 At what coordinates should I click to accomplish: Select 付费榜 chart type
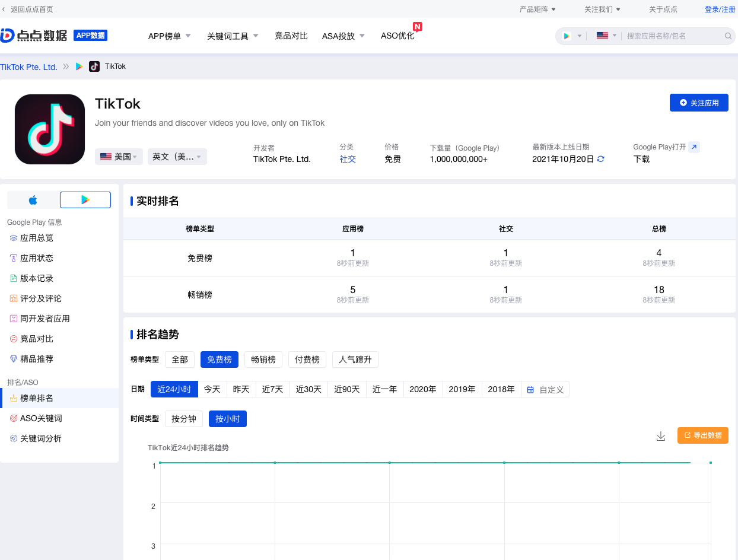coord(307,359)
